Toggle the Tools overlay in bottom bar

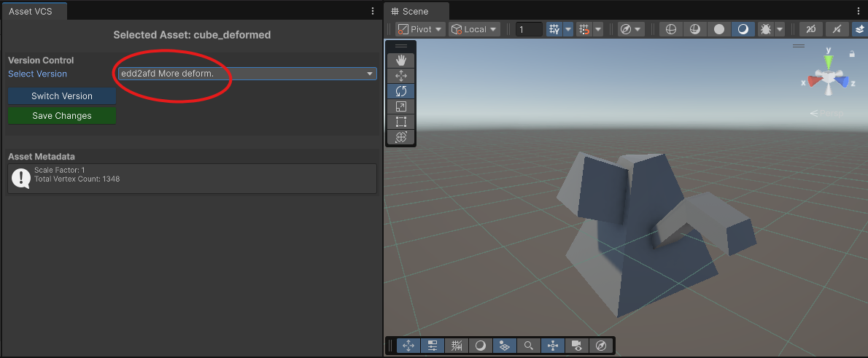[x=408, y=346]
